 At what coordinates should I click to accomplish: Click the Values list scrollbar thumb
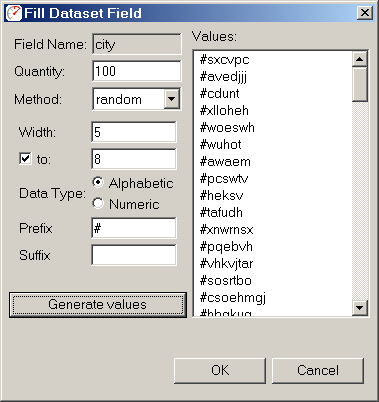coord(360,84)
